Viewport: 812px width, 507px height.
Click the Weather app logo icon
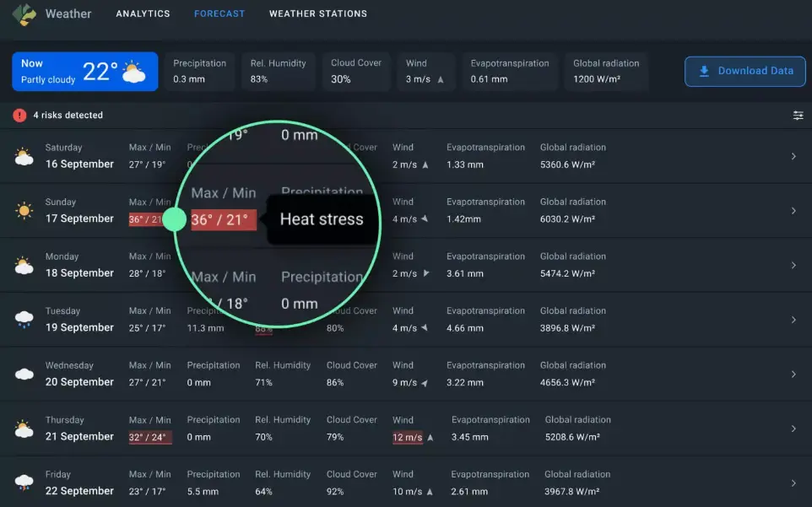(x=24, y=14)
